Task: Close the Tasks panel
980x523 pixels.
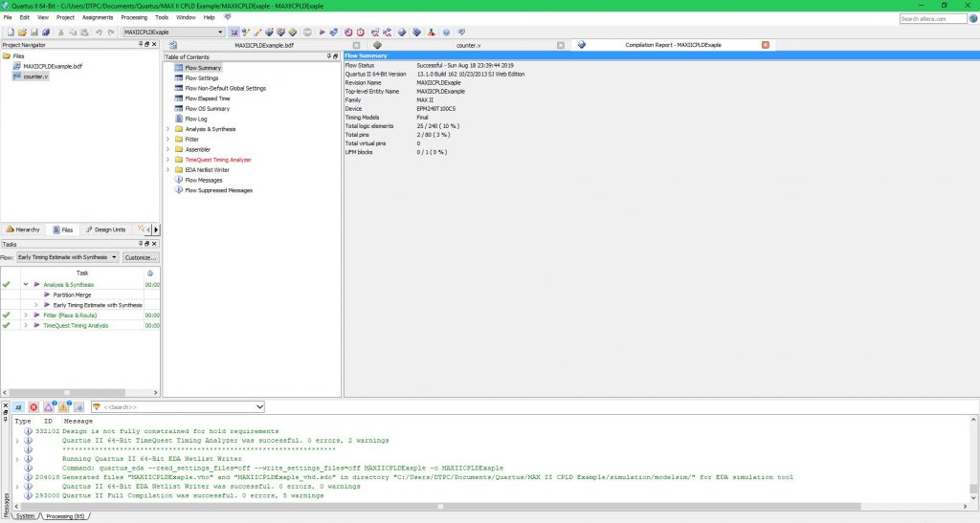Action: click(154, 244)
